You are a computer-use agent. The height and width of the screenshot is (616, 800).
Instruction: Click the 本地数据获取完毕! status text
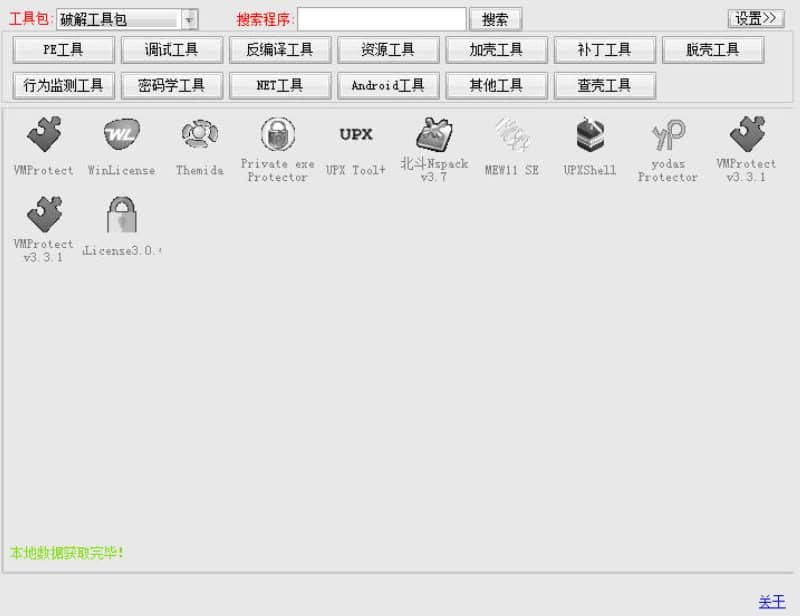66,552
